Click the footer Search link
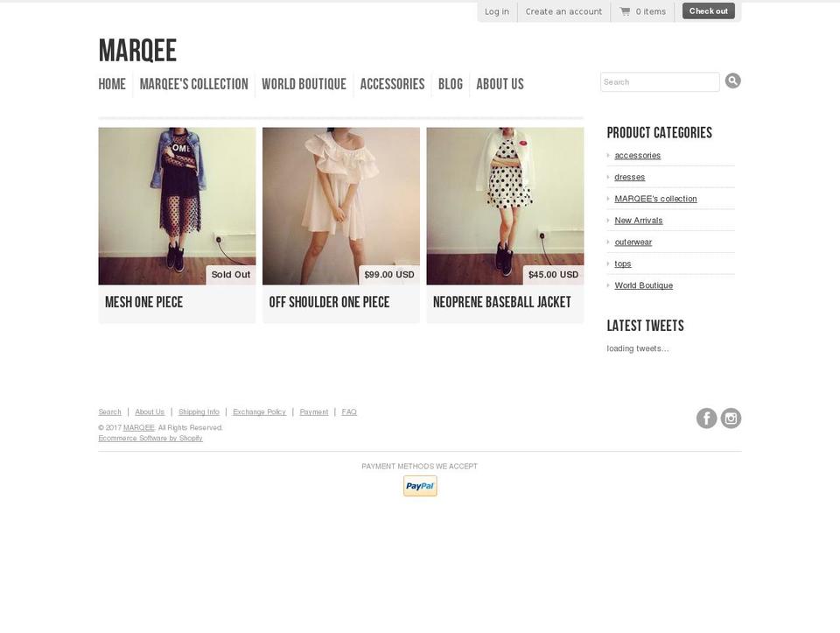840x633 pixels. pos(110,411)
